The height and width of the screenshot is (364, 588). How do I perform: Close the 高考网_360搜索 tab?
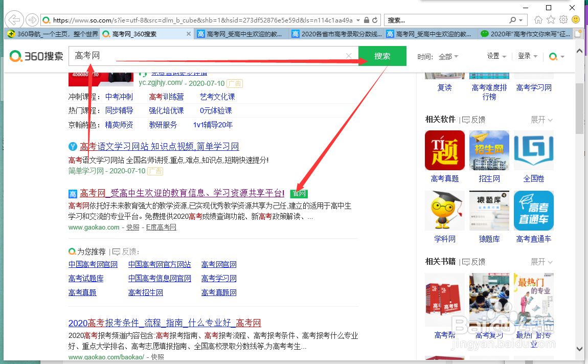coord(189,34)
